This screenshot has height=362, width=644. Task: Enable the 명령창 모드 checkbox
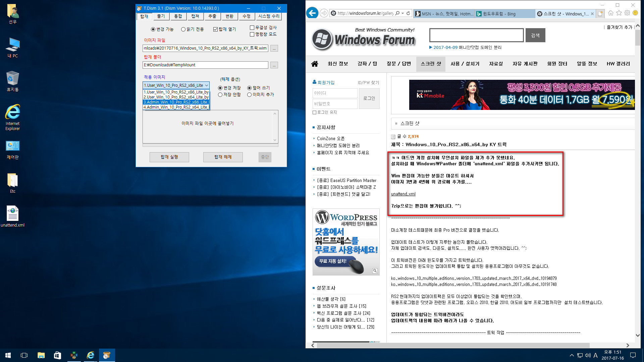263,34
